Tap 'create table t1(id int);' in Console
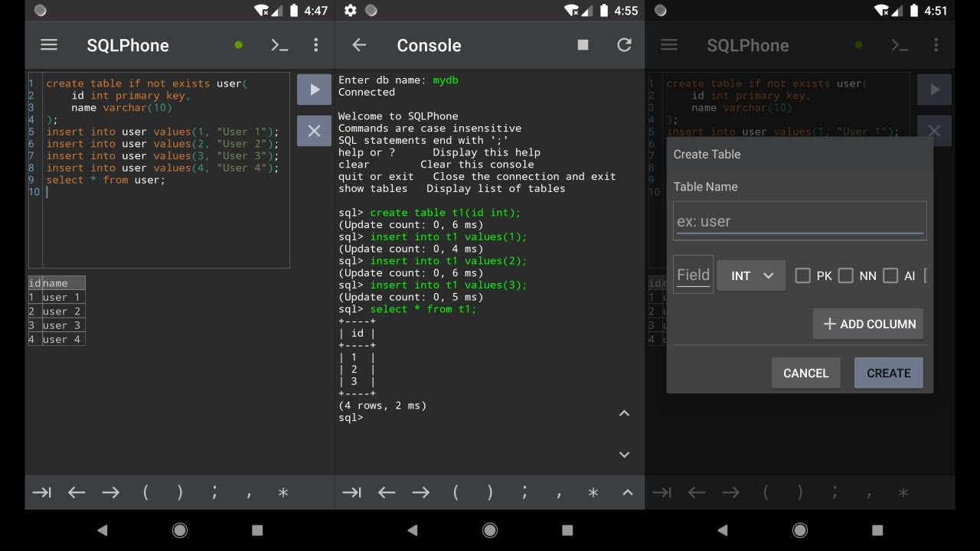The image size is (980, 551). 445,213
